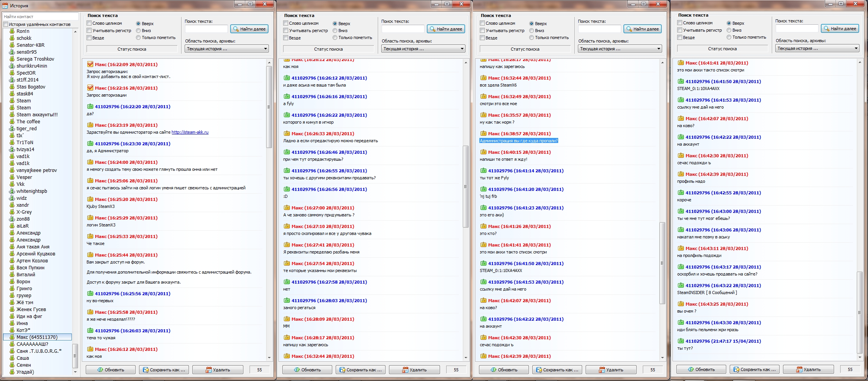The height and width of the screenshot is (381, 868).
Task: Select contact Макс (645511370)
Action: (37, 337)
